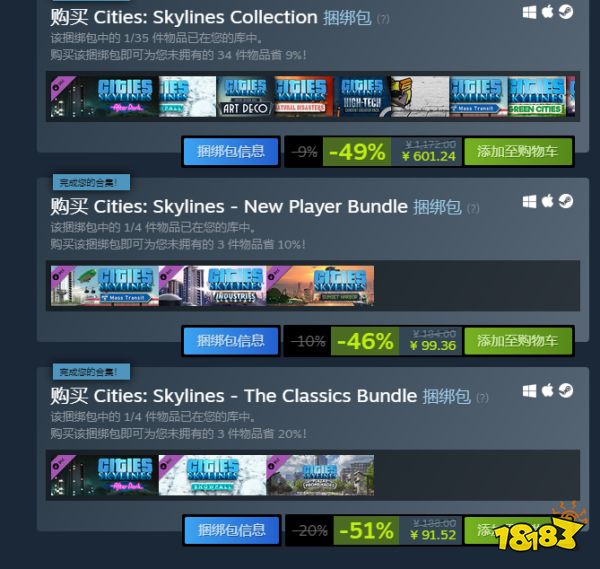This screenshot has height=569, width=600.
Task: Add New Player Bundle to cart at ¥99.36
Action: [x=518, y=341]
